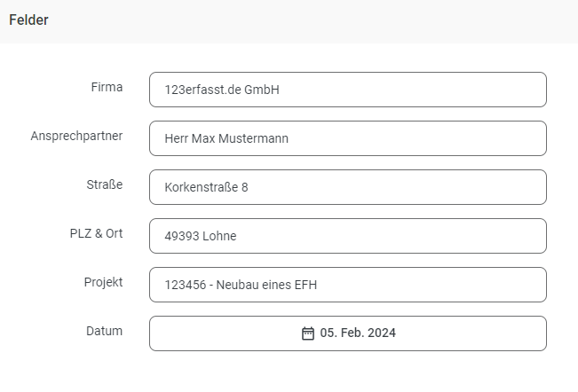578x392 pixels.
Task: Click the word Mustermann in contact field
Action: (x=253, y=138)
